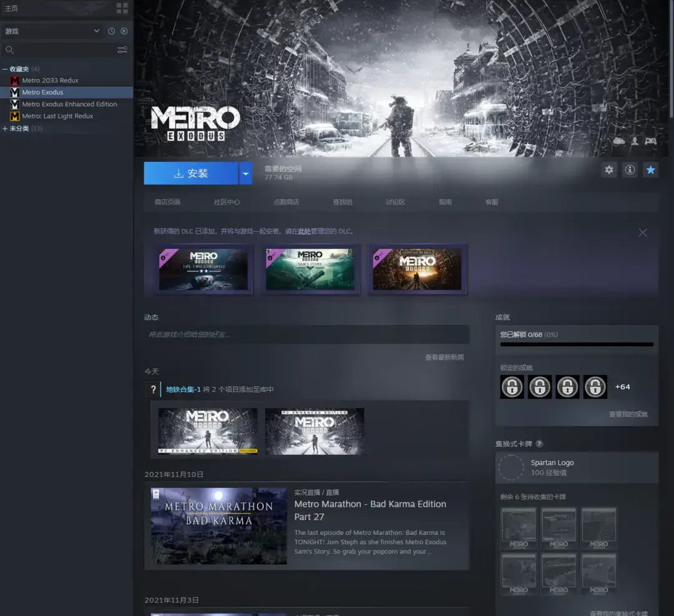Expand the 未分类 uncategorized group
The image size is (674, 616).
tap(5, 129)
